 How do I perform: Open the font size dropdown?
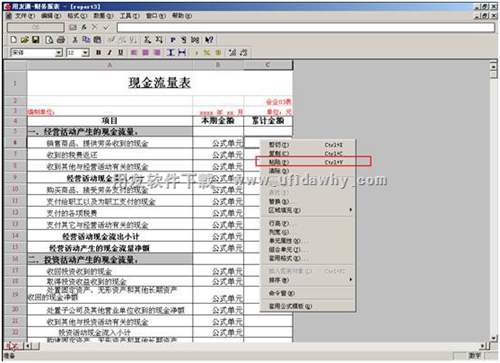(x=85, y=53)
